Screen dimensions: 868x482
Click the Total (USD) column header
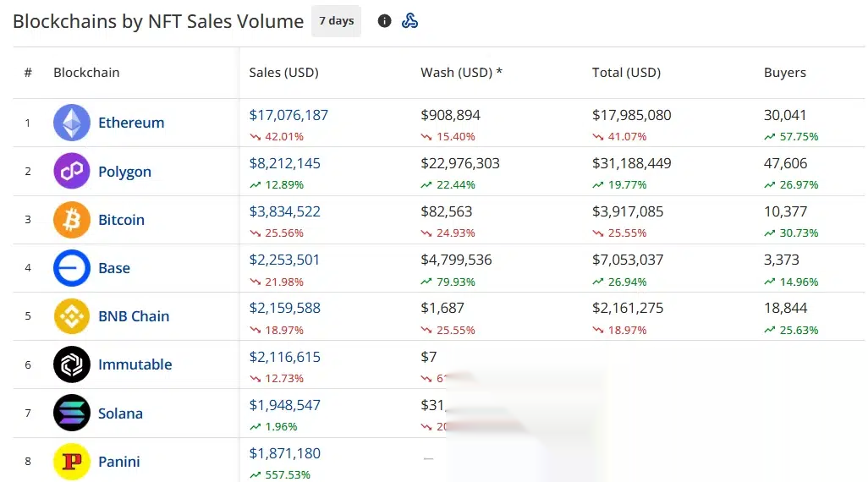tap(627, 73)
